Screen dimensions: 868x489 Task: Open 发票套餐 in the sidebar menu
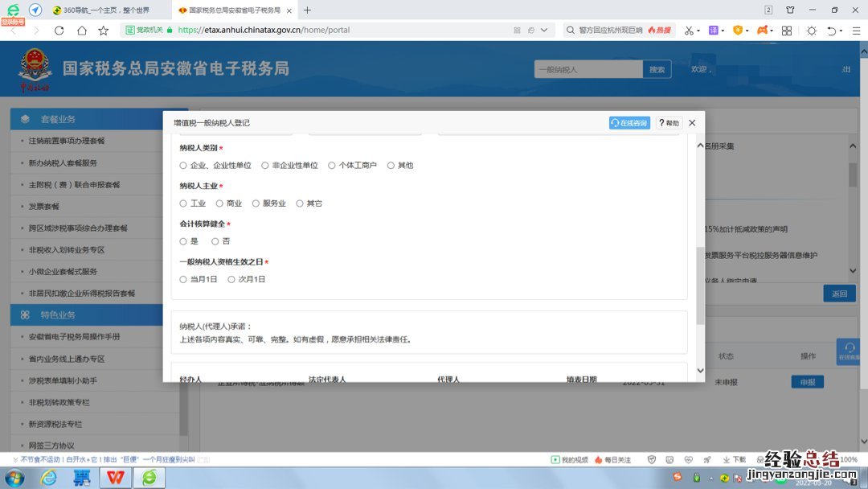point(44,207)
